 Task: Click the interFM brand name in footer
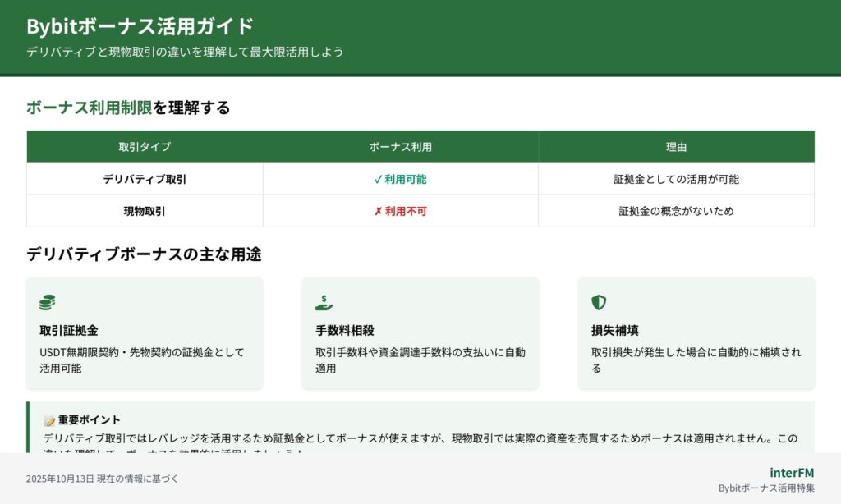(792, 472)
